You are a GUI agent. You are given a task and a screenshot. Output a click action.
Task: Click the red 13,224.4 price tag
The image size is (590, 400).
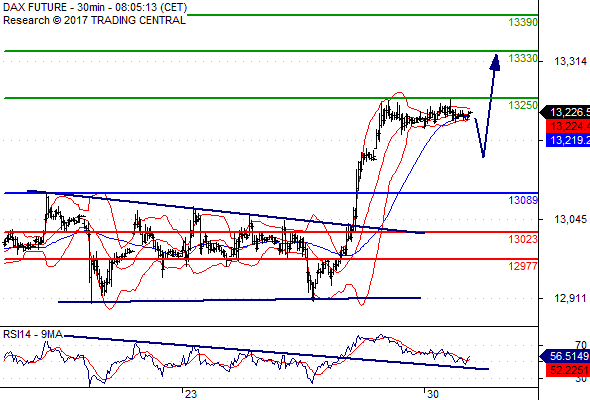click(x=568, y=126)
